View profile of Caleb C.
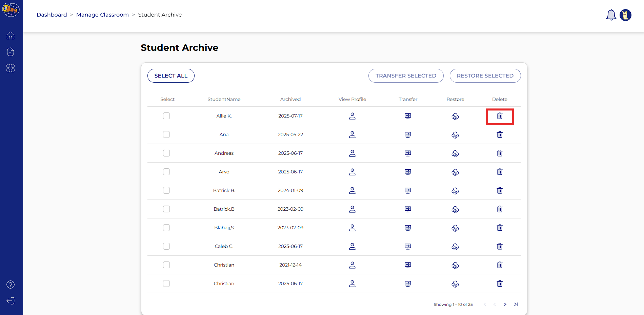 (x=353, y=247)
